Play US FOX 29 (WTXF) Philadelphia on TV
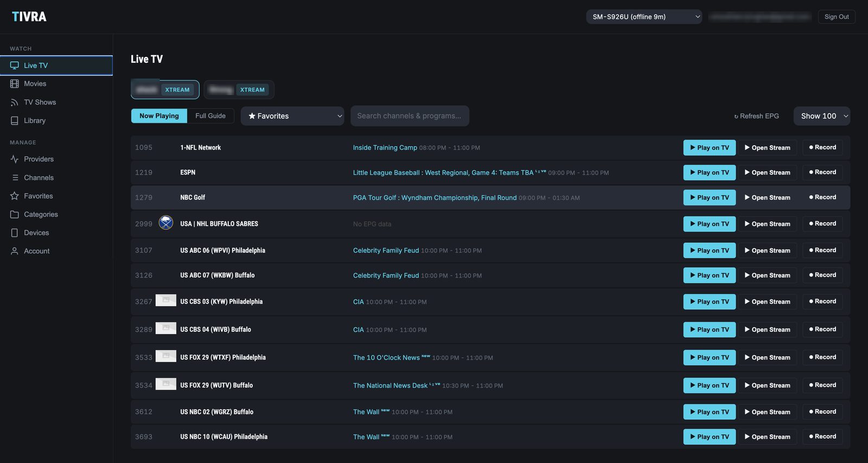 pyautogui.click(x=710, y=357)
